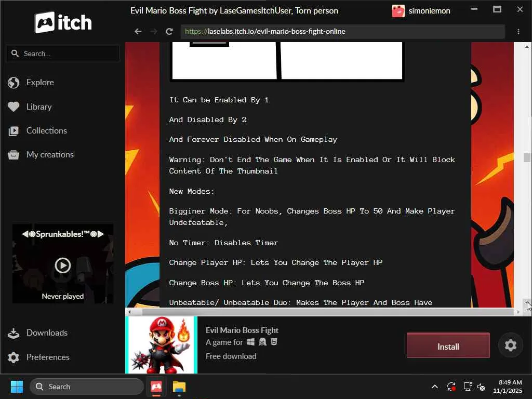This screenshot has height=399, width=532.
Task: Click the Free download text
Action: pos(231,356)
